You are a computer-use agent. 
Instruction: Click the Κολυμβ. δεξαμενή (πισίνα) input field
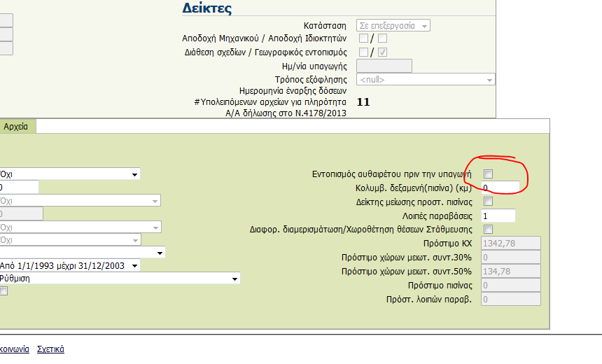coord(500,188)
